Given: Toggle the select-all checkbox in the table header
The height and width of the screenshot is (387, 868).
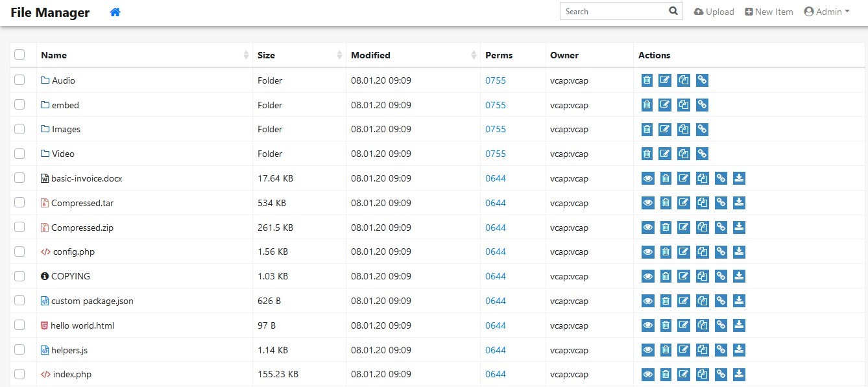Looking at the screenshot, I should pos(19,54).
